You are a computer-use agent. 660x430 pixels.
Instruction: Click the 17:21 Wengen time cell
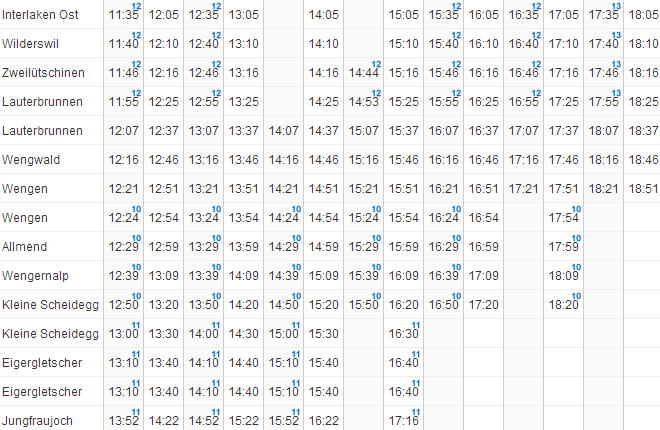click(x=523, y=189)
